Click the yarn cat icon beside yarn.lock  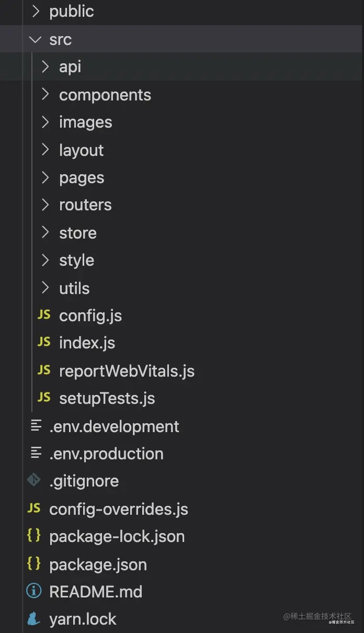(34, 619)
